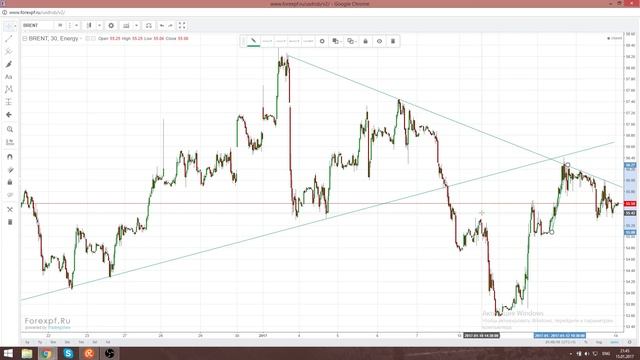Select the measure ruler tool

click(x=10, y=142)
